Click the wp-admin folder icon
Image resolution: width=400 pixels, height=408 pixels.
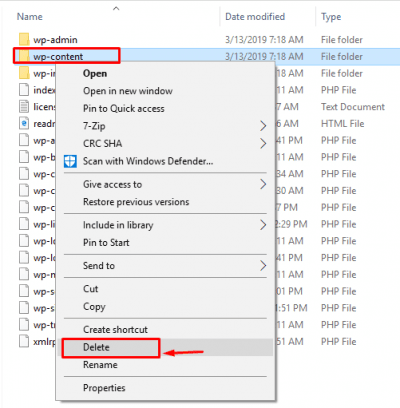pyautogui.click(x=24, y=39)
